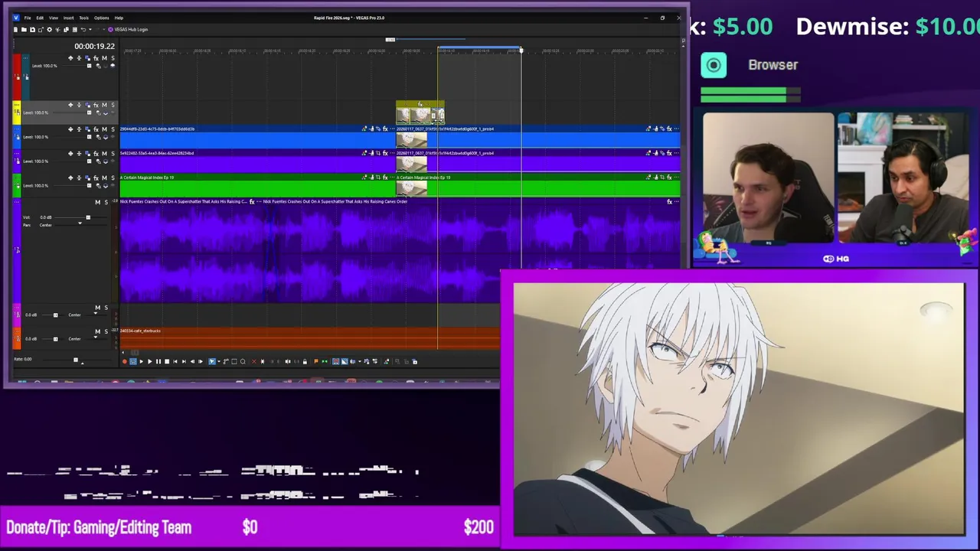Click the yellow track Level slider thumb

(x=89, y=112)
